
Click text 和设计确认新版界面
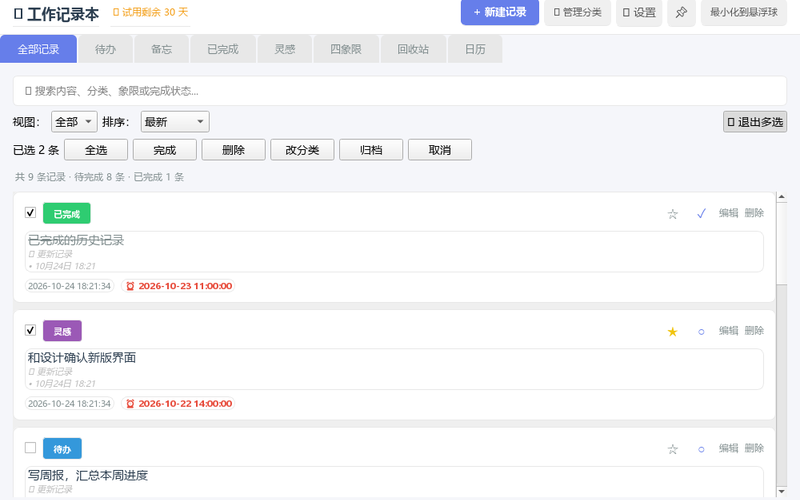[82, 358]
